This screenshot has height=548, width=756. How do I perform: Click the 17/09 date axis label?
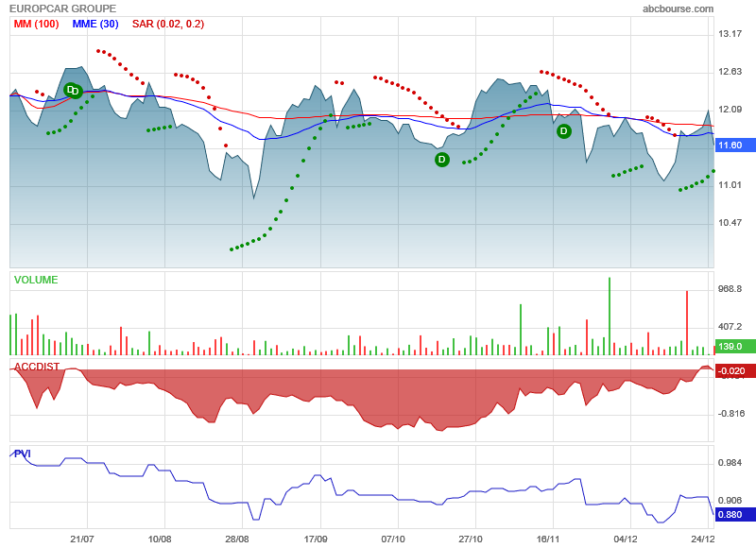click(x=316, y=539)
